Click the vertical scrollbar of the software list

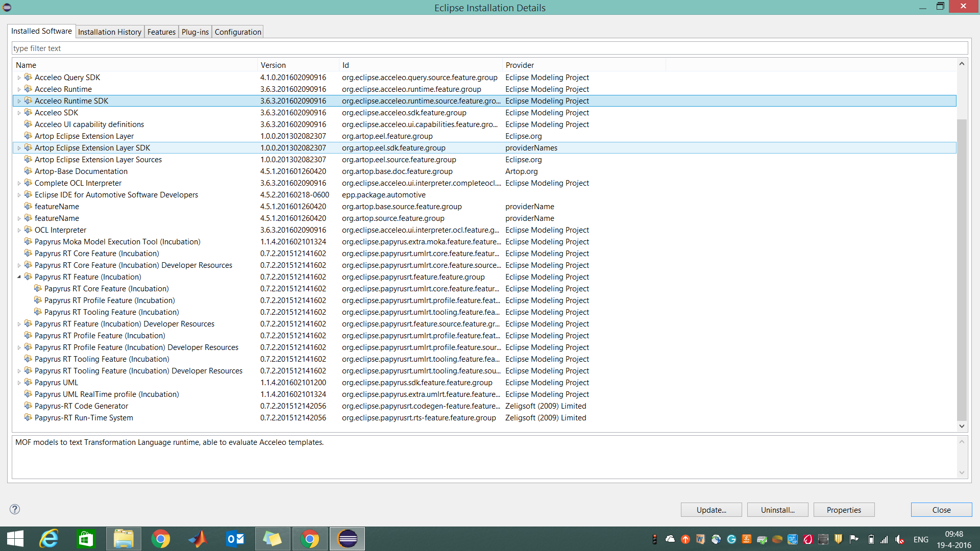pyautogui.click(x=962, y=270)
